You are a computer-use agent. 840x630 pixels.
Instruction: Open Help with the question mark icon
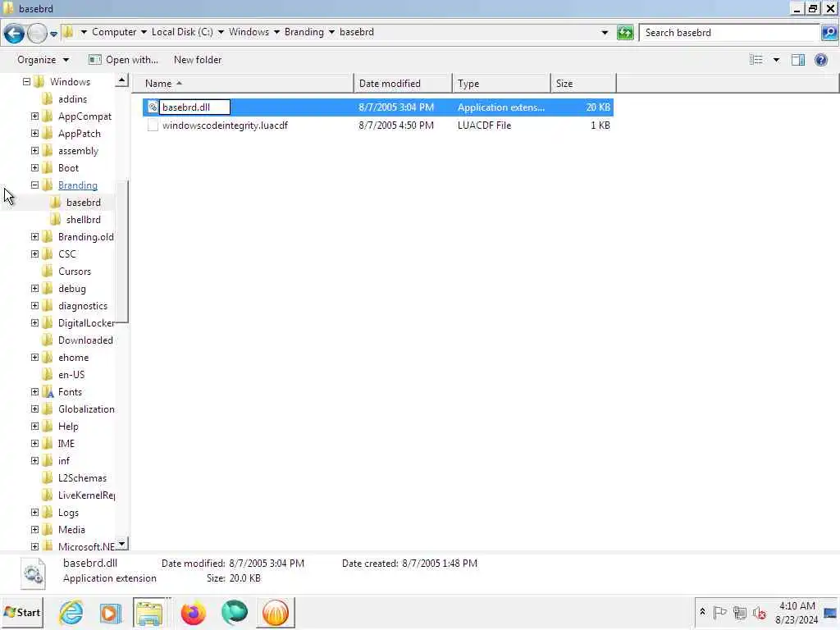pos(820,60)
